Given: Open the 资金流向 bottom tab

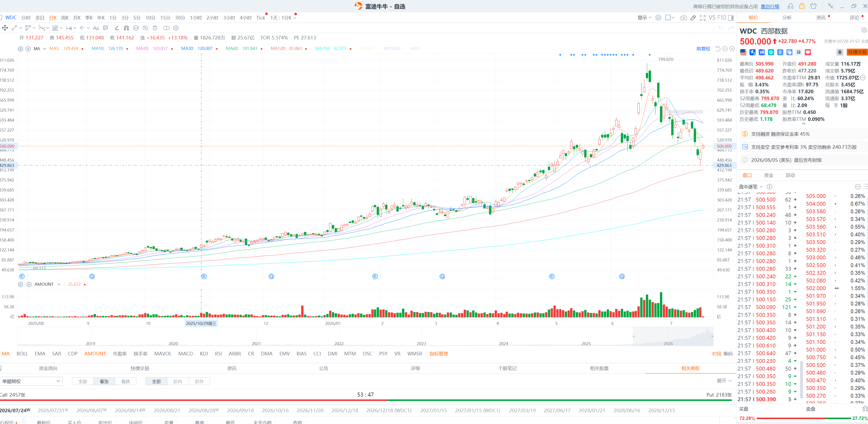Looking at the screenshot, I should point(48,368).
